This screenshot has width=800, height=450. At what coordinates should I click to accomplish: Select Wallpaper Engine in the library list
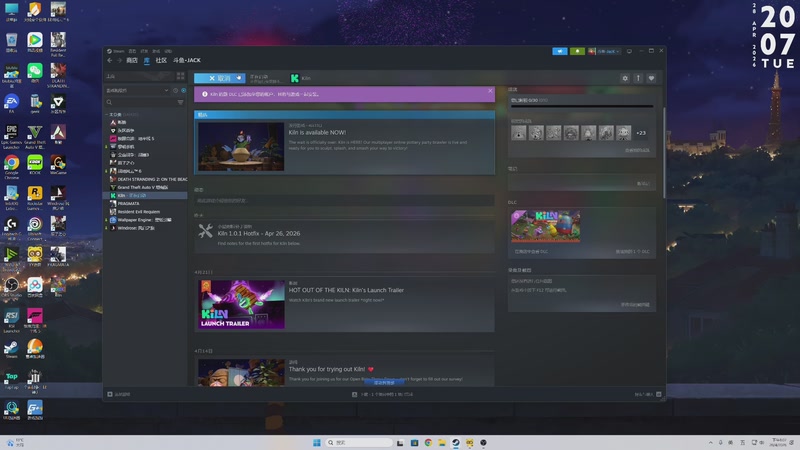pyautogui.click(x=146, y=220)
